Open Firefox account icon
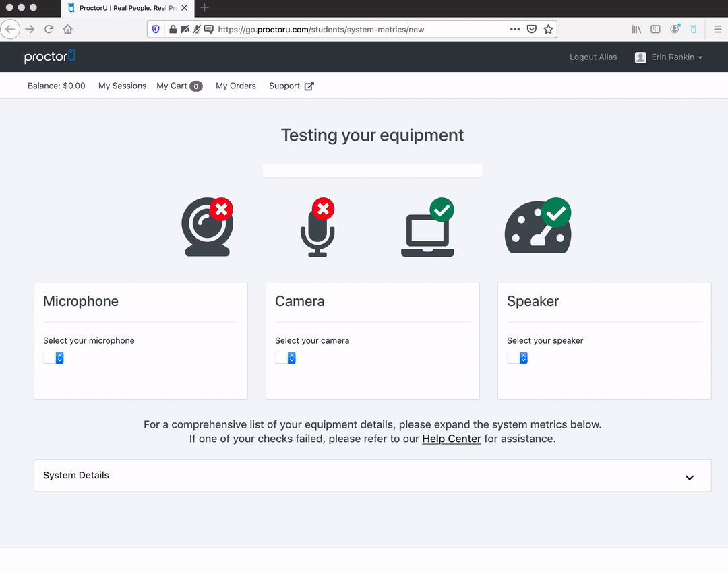Viewport: 728px width, 572px height. pyautogui.click(x=675, y=29)
